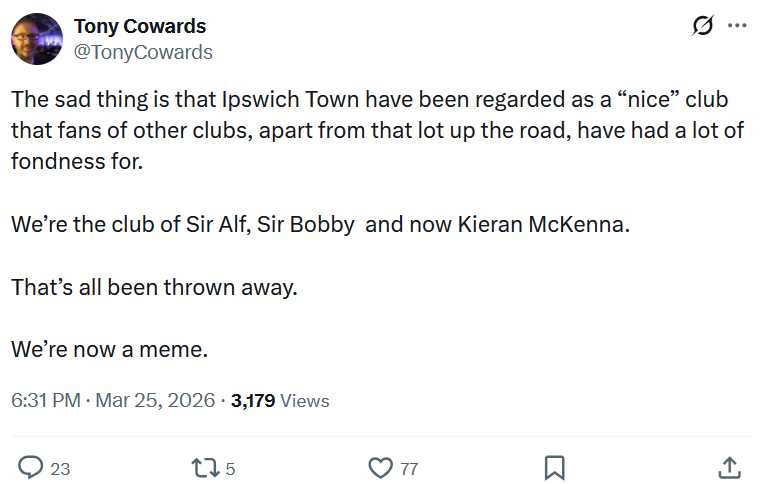The height and width of the screenshot is (484, 761).
Task: Click the display name Tony Cowards
Action: pos(140,26)
